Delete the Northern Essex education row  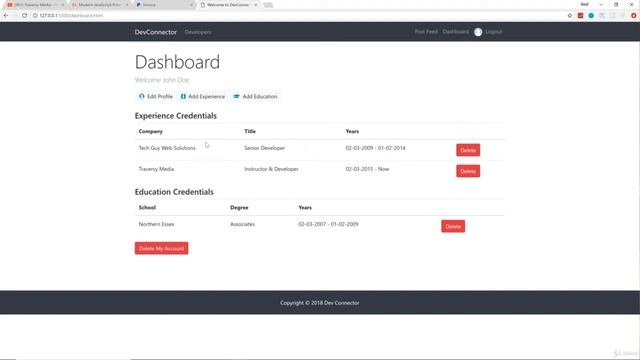(453, 226)
